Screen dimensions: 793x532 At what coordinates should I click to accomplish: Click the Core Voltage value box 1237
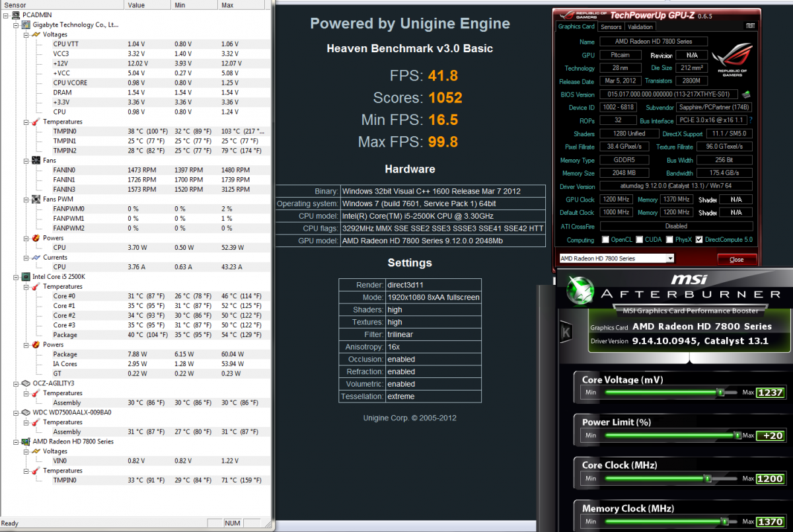[x=771, y=393]
